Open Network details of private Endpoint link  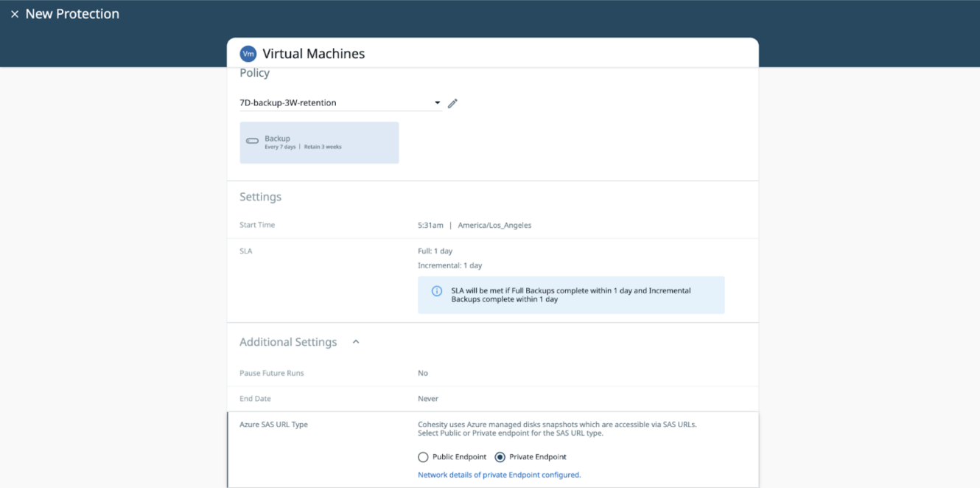click(x=499, y=475)
